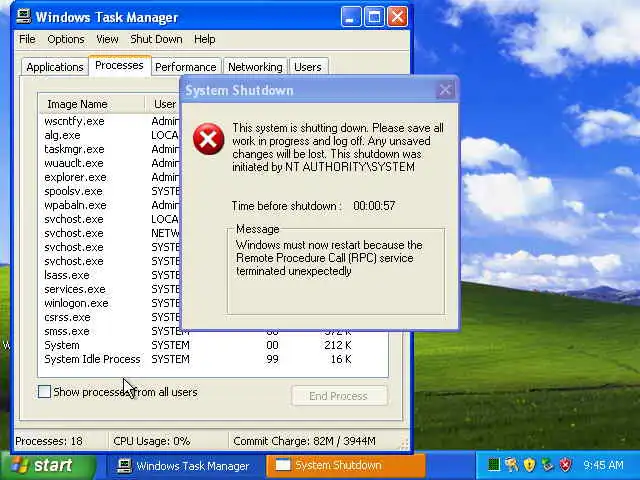Click the 99 CPU value for Idle Process
The width and height of the screenshot is (640, 480).
(272, 359)
